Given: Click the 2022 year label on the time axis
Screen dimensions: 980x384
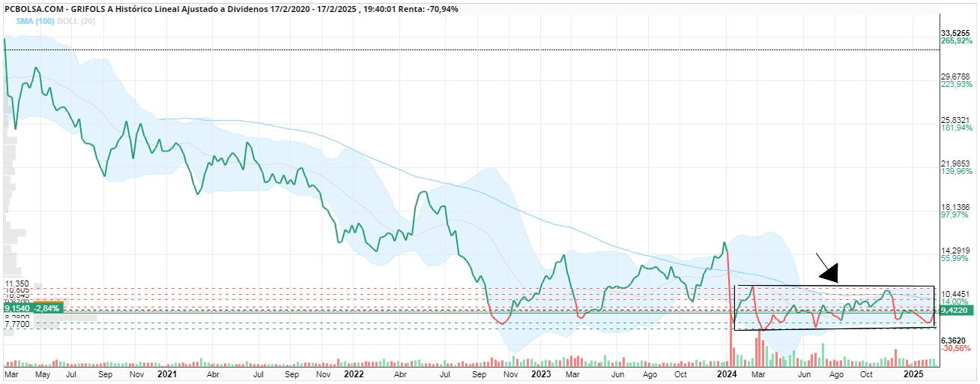Looking at the screenshot, I should coord(354,373).
